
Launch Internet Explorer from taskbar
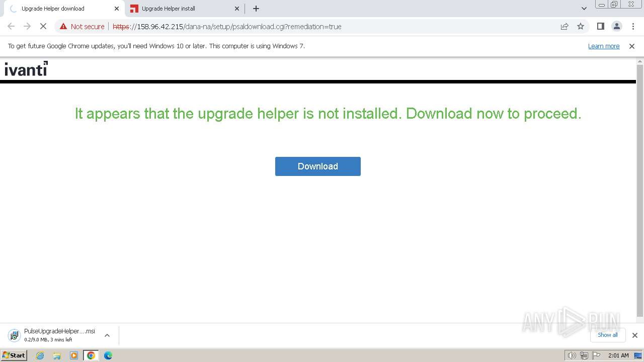point(40,355)
